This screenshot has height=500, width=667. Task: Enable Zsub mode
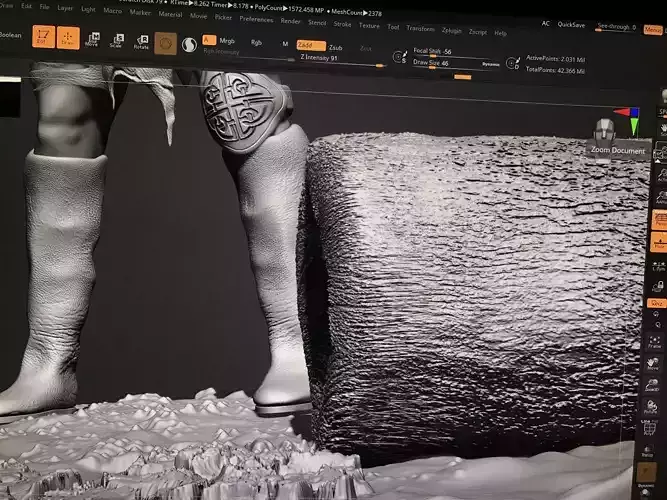tap(336, 47)
